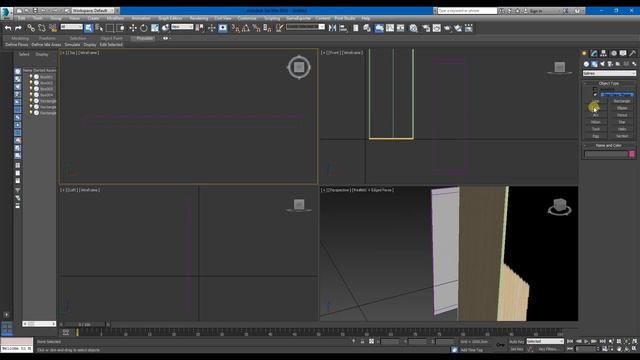Select the Cameras category icon
The width and height of the screenshot is (640, 360).
[x=610, y=64]
